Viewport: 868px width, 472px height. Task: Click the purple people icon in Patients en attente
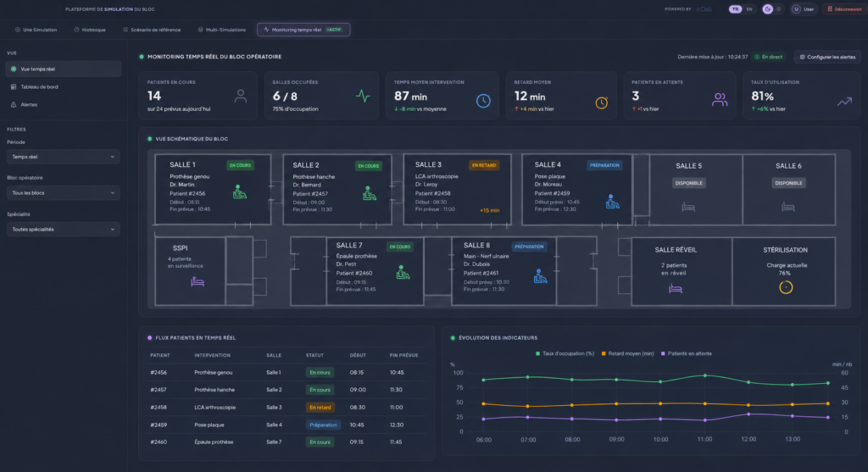720,100
